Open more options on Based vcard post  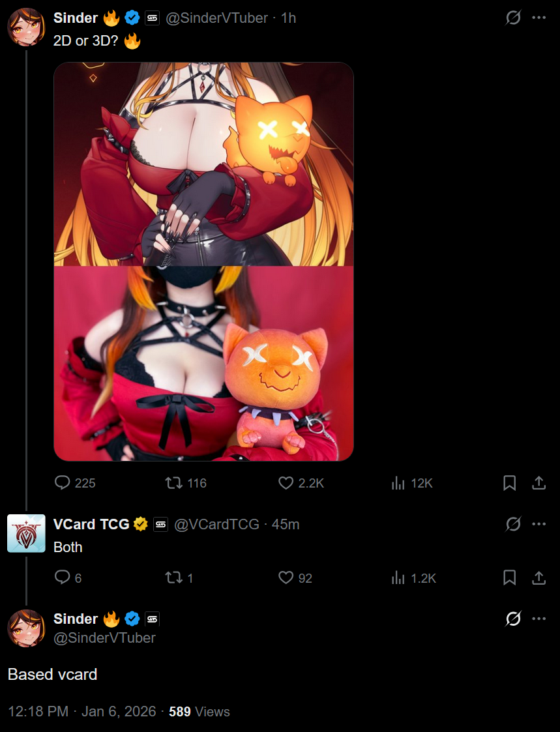pos(539,619)
